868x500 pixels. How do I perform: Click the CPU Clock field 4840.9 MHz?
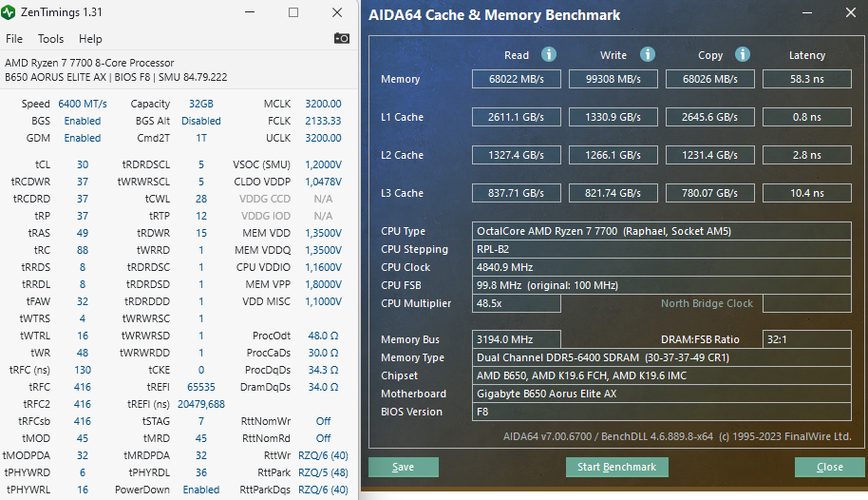click(x=662, y=267)
